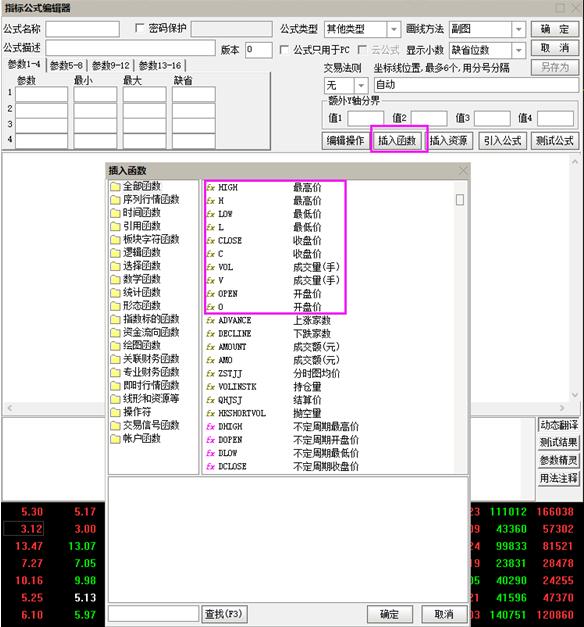584x627 pixels.
Task: Click the 确定 button in editor header
Action: 555,29
